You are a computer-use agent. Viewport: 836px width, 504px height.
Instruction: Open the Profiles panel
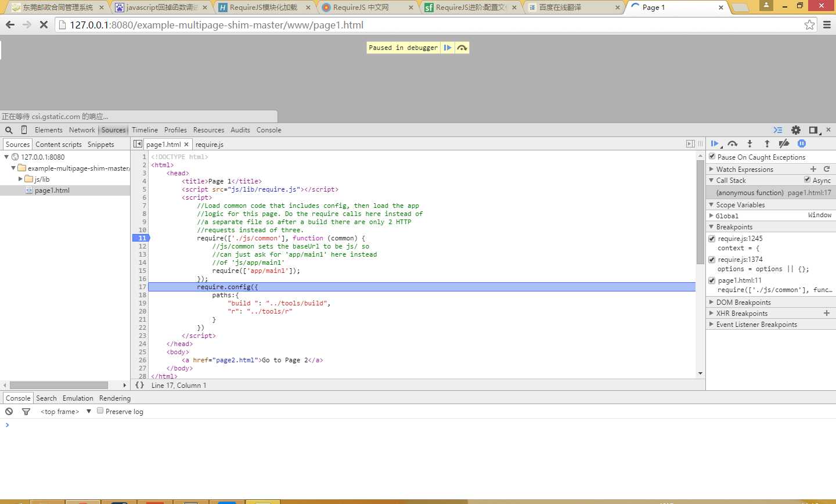click(175, 130)
